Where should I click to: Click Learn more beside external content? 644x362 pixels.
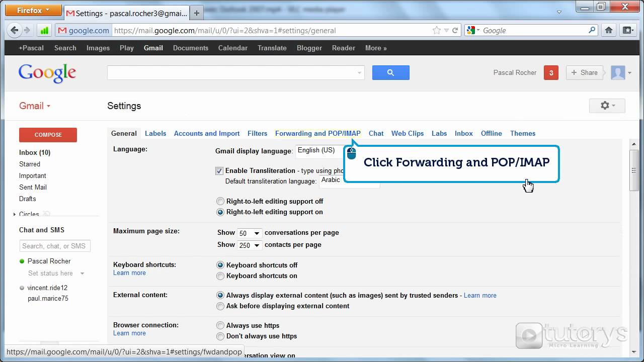point(480,295)
